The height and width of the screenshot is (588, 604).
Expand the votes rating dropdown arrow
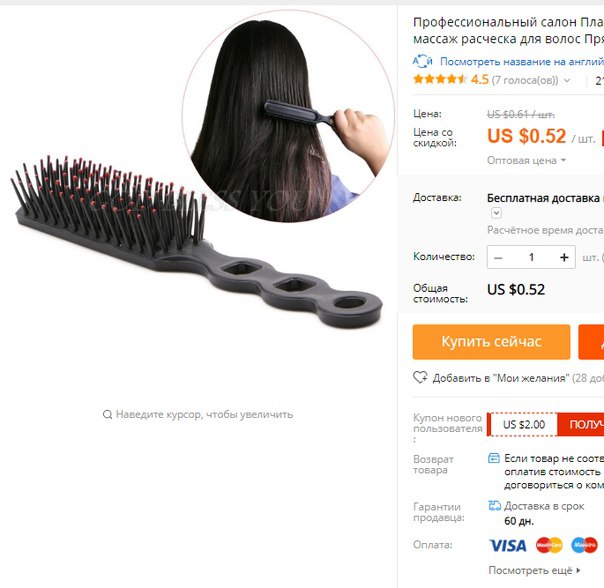(x=567, y=80)
